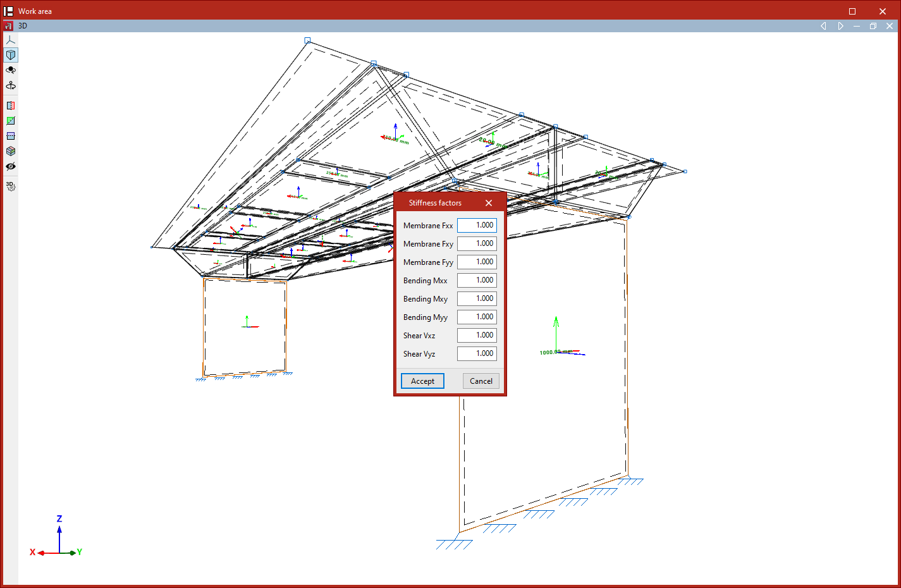Select the vertical section plane icon with red edge
Screen dimensions: 901x588
[x=11, y=106]
